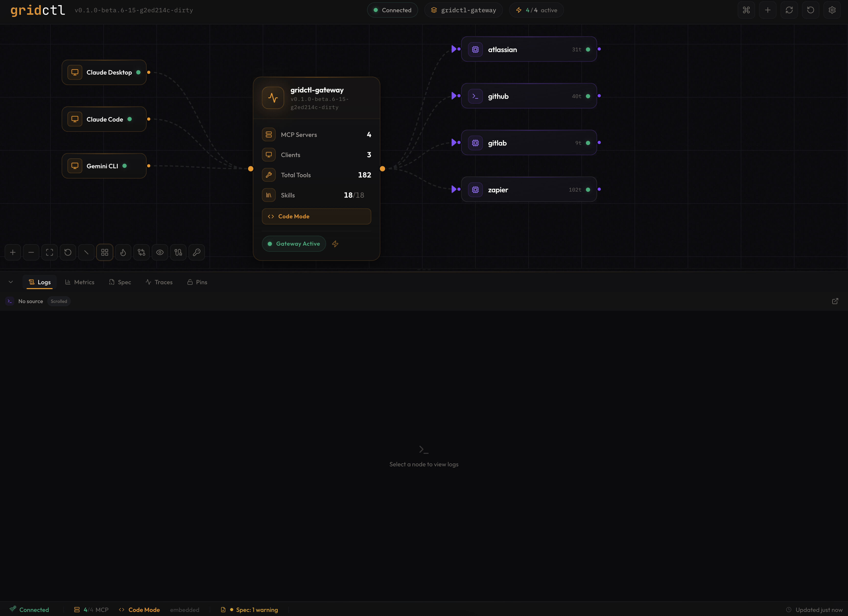
Task: Toggle the eye visibility icon
Action: coord(160,252)
